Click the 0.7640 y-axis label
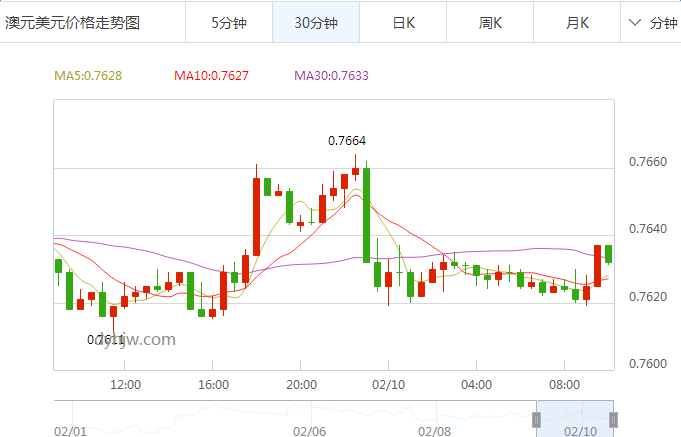 (648, 228)
